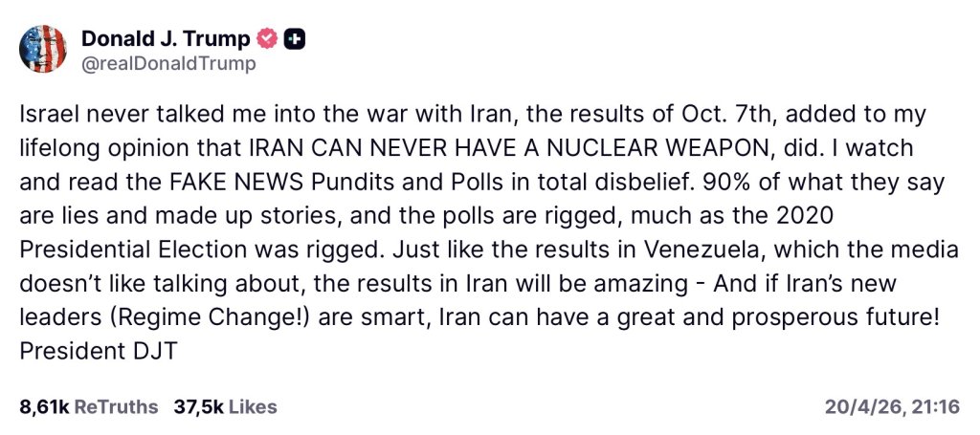Click the "President DJT" signature line
The height and width of the screenshot is (435, 980).
coord(99,352)
